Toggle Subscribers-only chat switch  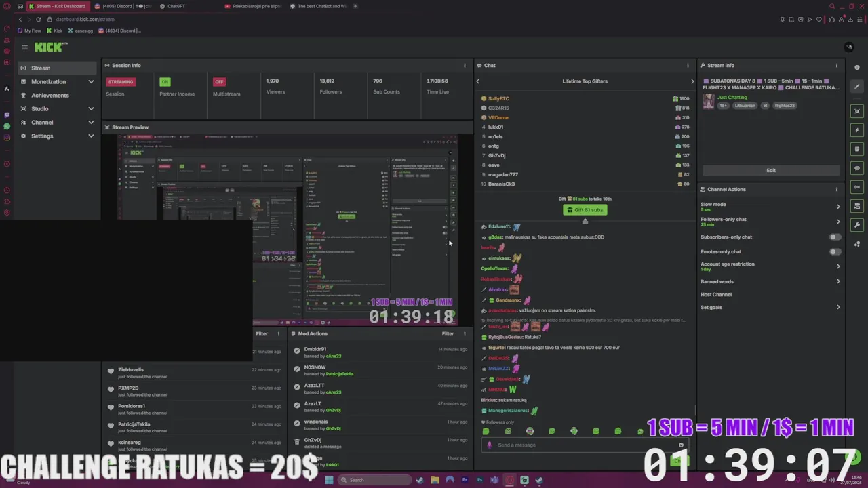coord(835,237)
